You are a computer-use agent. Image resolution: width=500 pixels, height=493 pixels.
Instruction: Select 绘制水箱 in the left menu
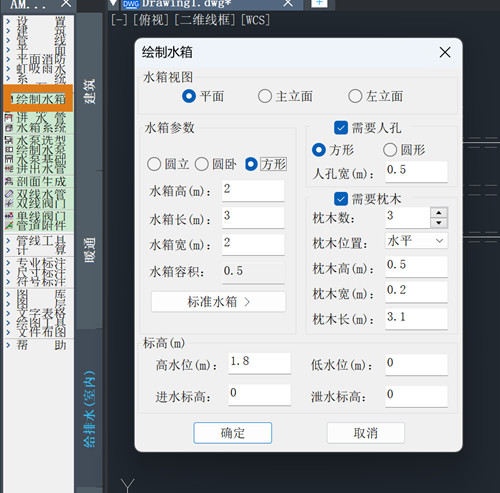[38, 99]
